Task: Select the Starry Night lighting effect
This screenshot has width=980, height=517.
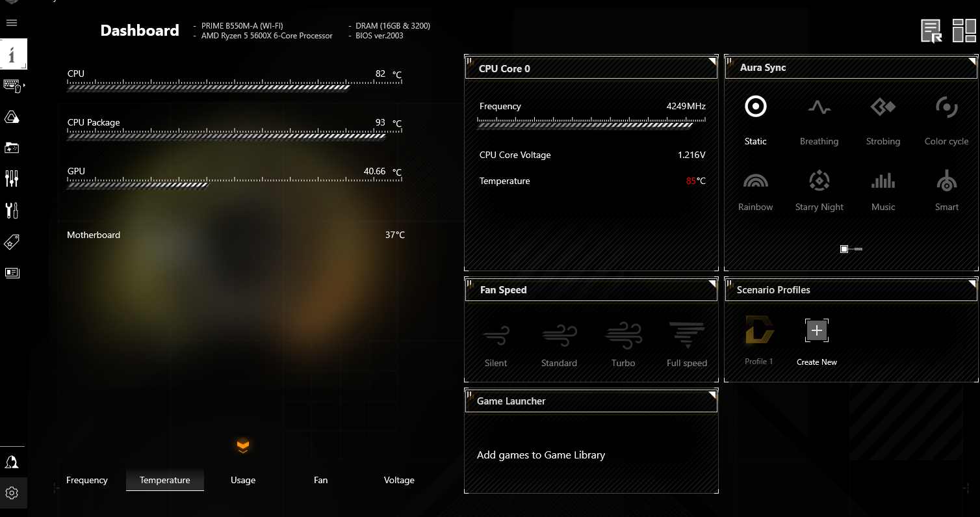Action: coord(819,191)
